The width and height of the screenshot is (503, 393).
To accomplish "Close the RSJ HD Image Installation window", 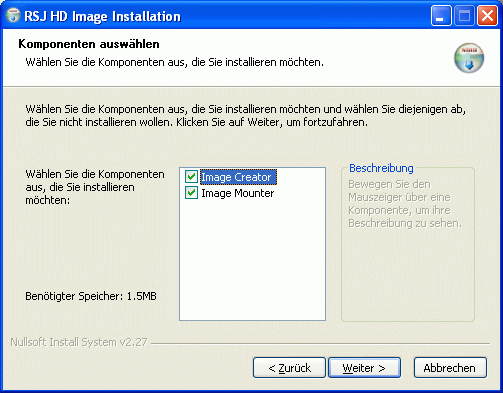I will 487,16.
